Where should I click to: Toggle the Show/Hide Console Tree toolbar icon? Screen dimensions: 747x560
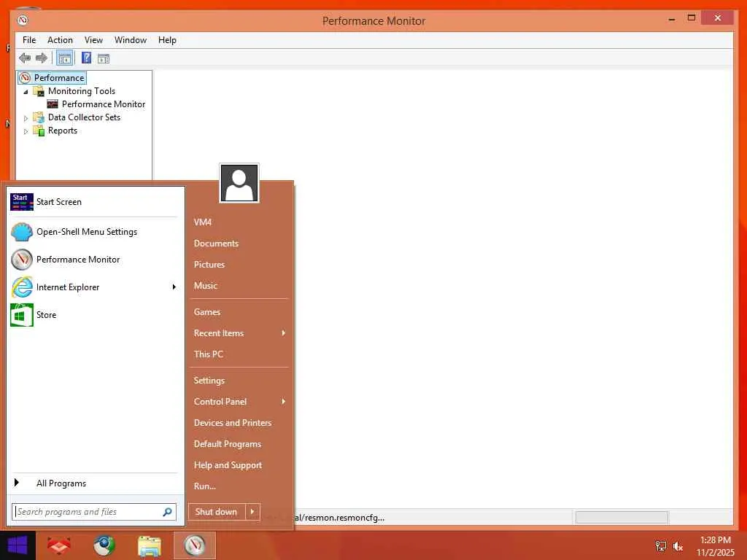(x=65, y=58)
